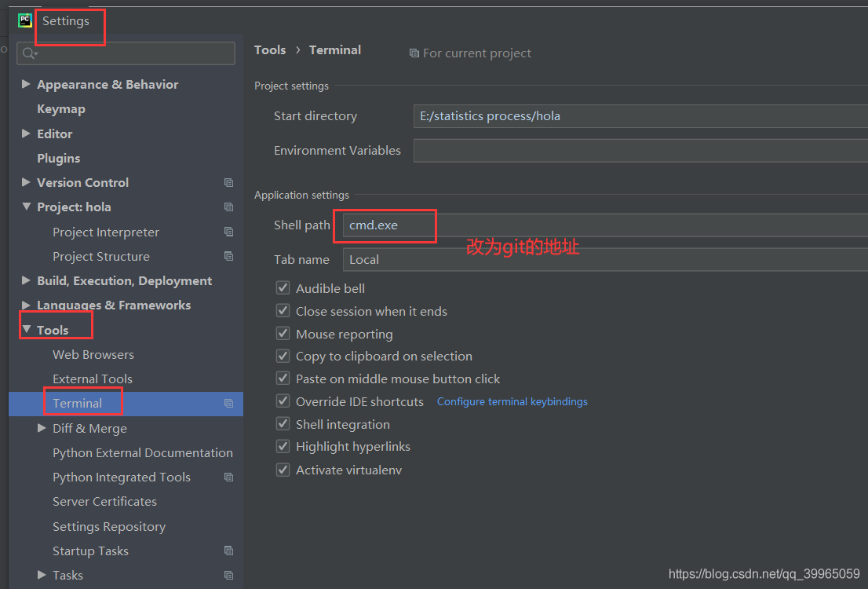Screen dimensions: 868x589
Task: Open the Plugins settings page
Action: (59, 159)
